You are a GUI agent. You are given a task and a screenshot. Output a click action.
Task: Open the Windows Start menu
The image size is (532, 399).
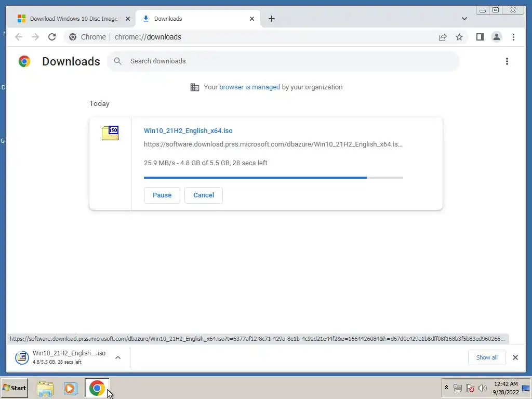click(14, 388)
